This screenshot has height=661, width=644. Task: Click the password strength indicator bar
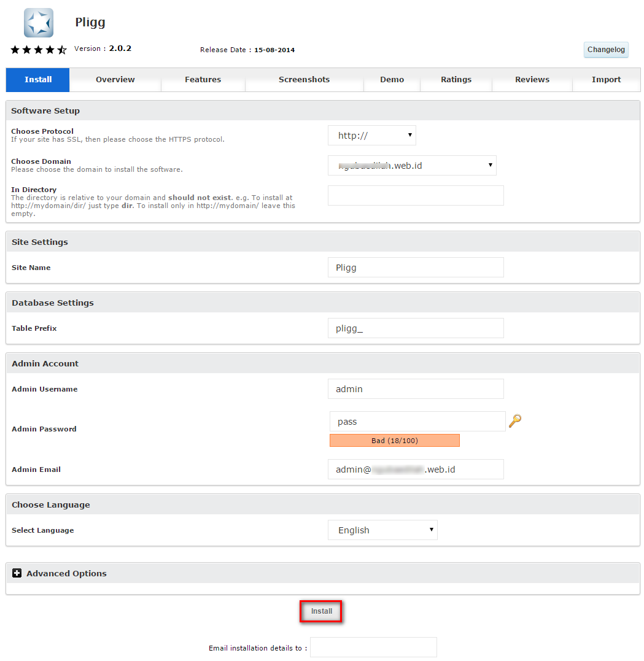[x=394, y=441]
